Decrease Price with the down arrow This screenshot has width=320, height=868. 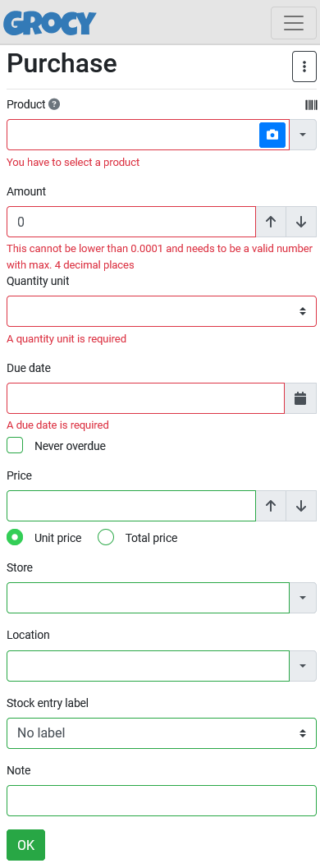(301, 505)
